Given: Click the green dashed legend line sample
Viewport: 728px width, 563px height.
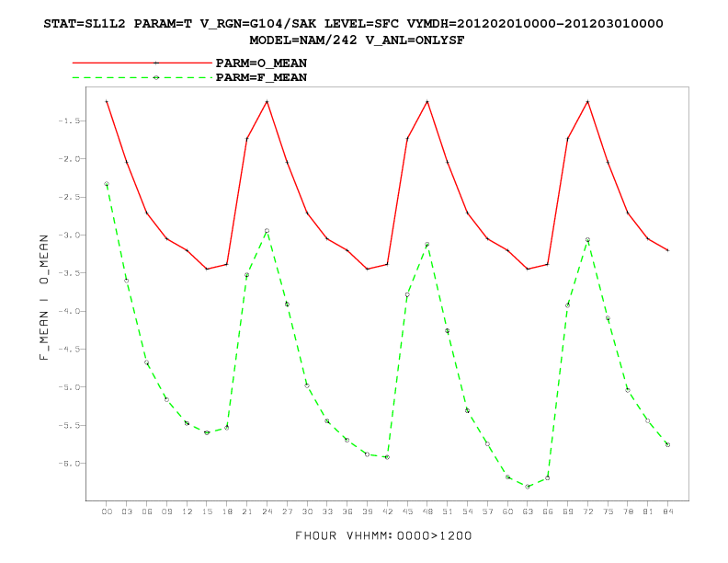Looking at the screenshot, I should pos(142,77).
